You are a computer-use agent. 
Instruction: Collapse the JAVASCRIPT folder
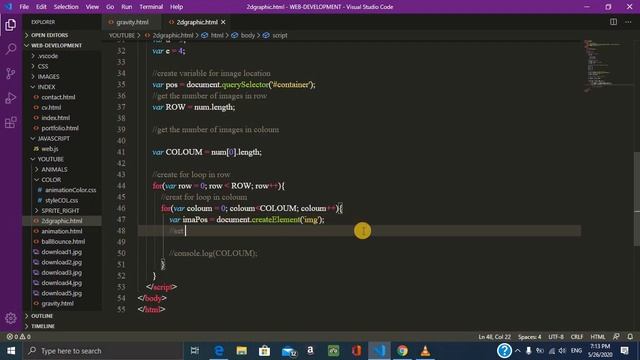coord(62,138)
